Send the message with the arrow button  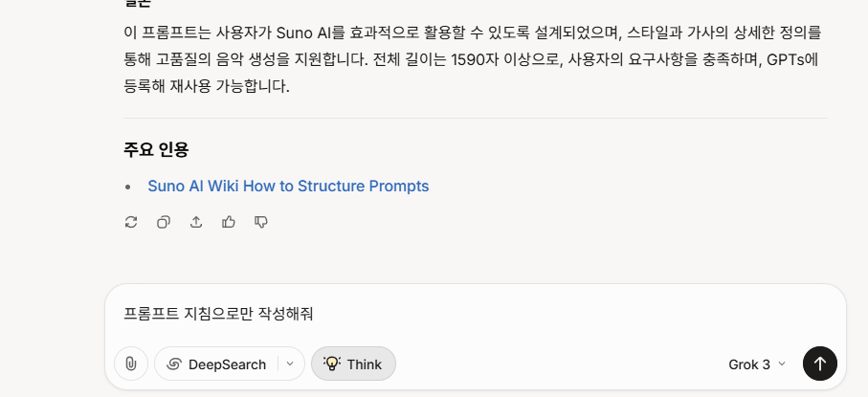[x=820, y=364]
